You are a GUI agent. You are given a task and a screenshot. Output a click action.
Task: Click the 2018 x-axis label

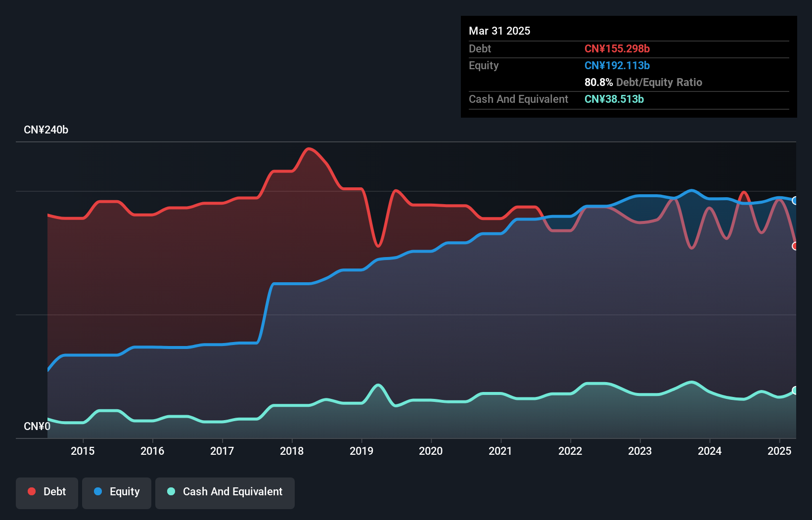292,451
